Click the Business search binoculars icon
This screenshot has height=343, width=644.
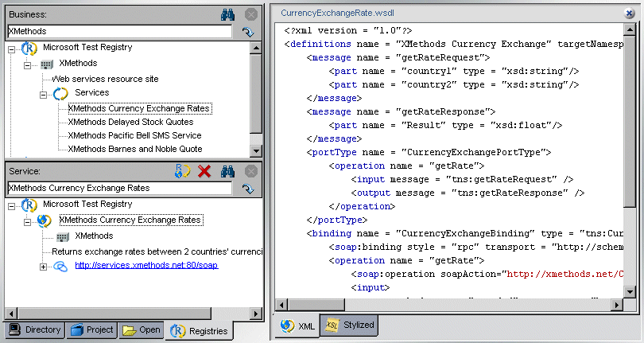tap(227, 15)
